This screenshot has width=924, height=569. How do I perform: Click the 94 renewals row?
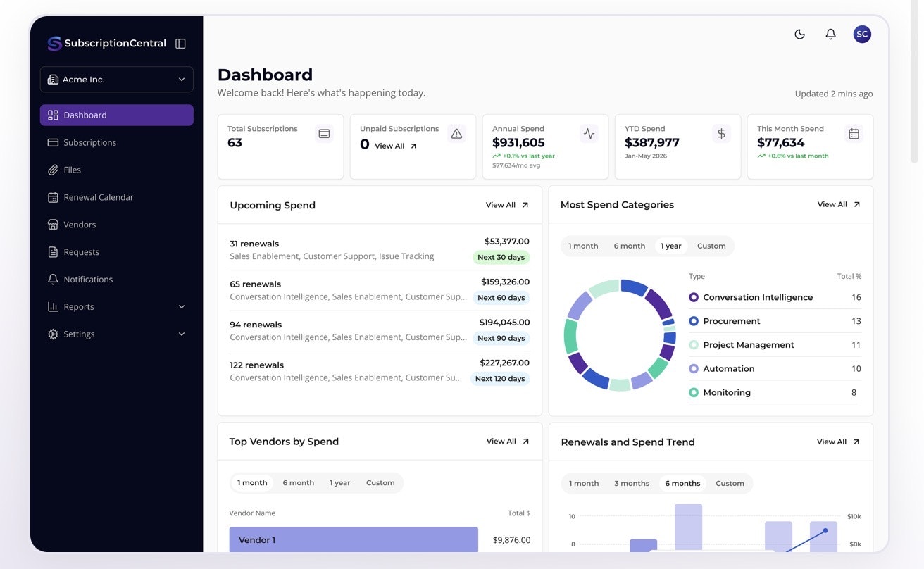pos(380,331)
